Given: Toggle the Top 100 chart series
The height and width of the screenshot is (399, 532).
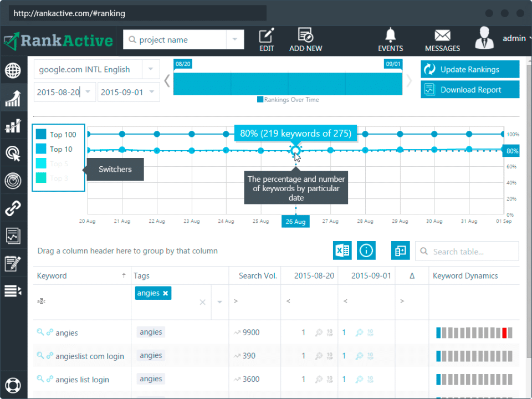Looking at the screenshot, I should coord(56,134).
